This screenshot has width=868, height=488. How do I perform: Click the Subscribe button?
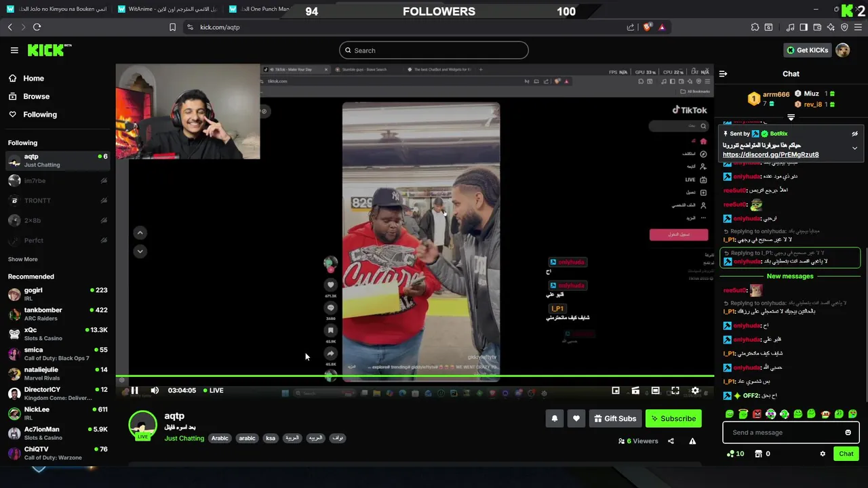[673, 419]
